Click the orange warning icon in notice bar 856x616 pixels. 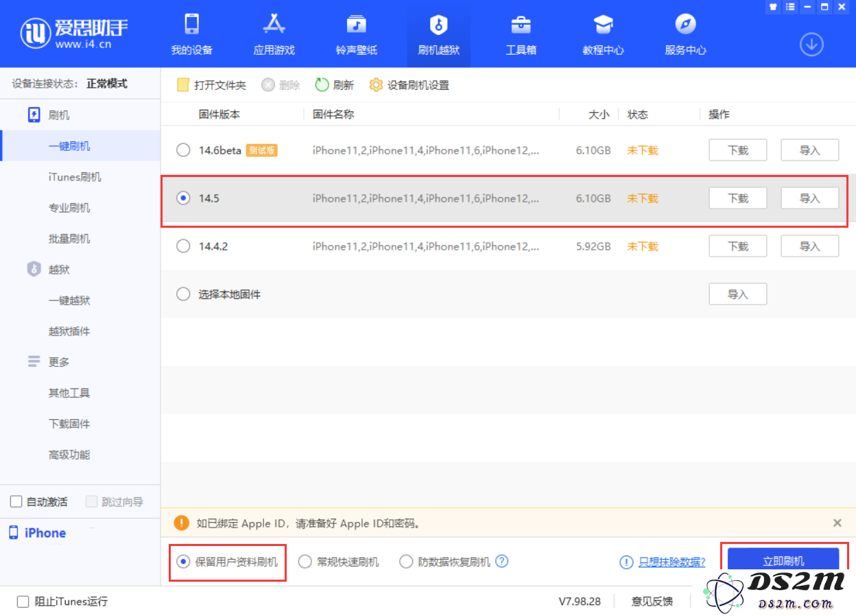(181, 523)
